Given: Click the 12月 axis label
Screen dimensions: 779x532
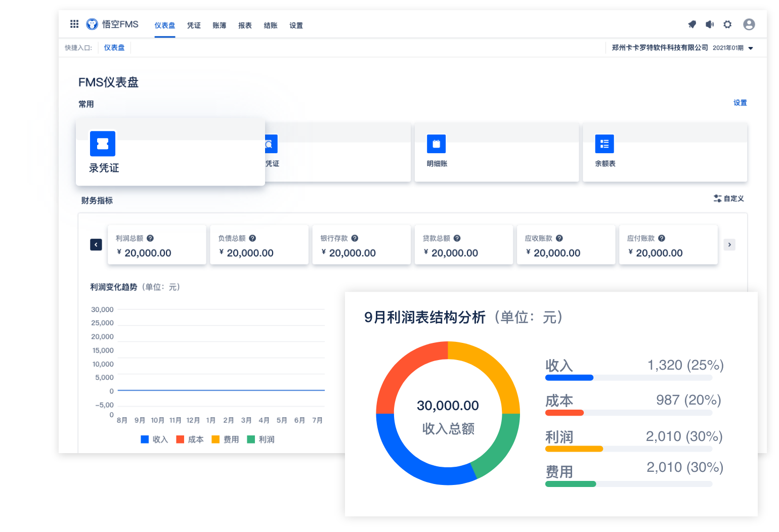Looking at the screenshot, I should point(193,420).
